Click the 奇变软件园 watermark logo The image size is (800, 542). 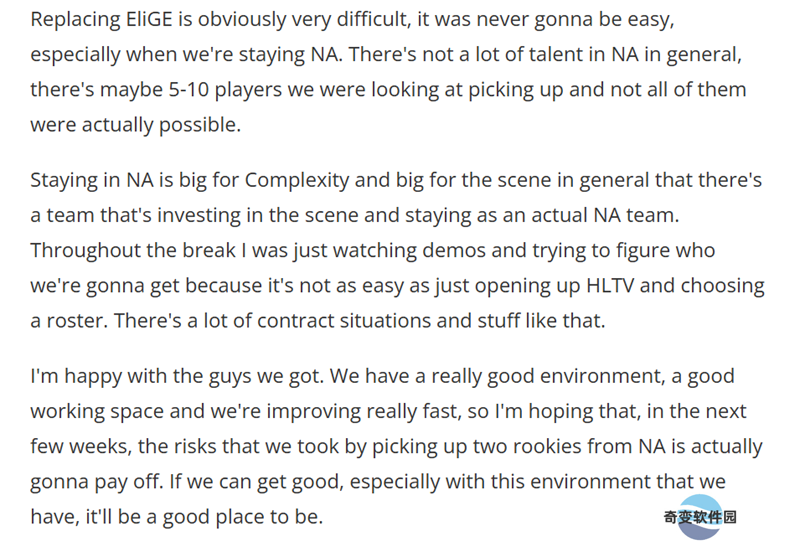point(700,517)
